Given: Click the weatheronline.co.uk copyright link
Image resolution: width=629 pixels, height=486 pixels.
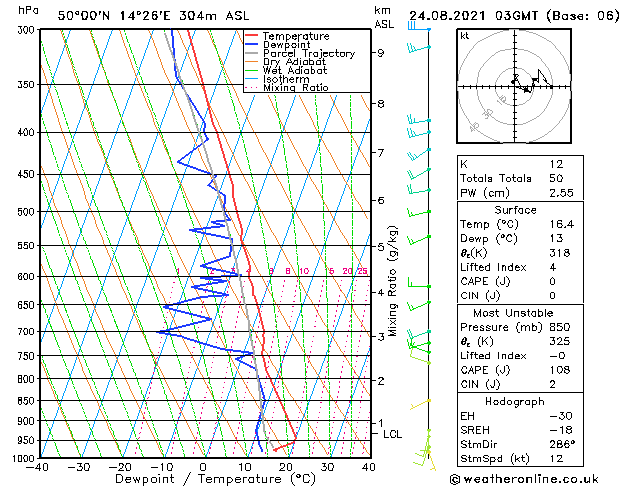Looking at the screenshot, I should click(x=524, y=479).
